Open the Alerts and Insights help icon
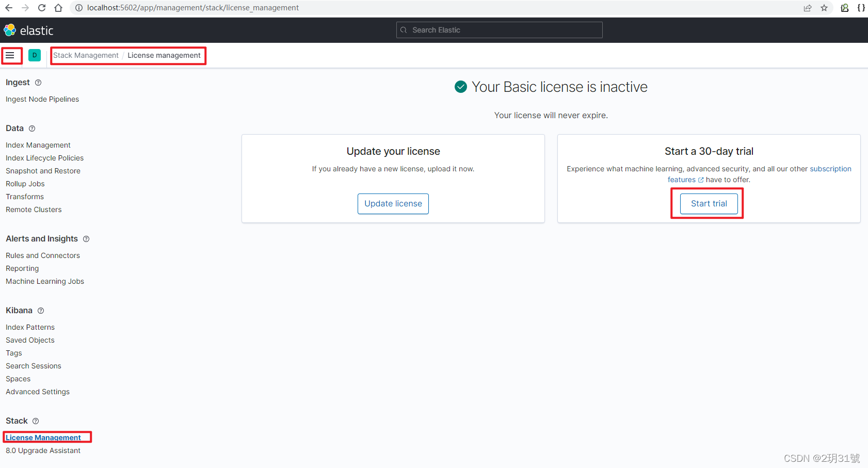This screenshot has width=868, height=468. (86, 238)
